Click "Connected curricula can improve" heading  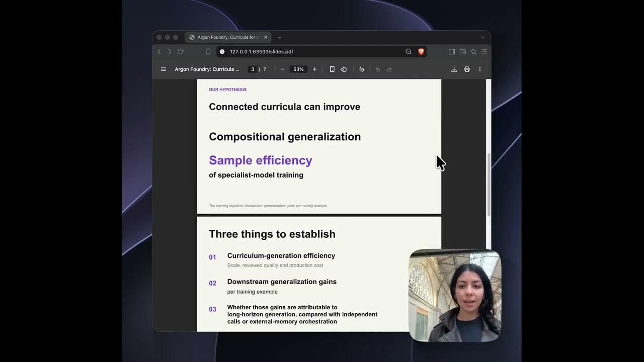(x=285, y=107)
